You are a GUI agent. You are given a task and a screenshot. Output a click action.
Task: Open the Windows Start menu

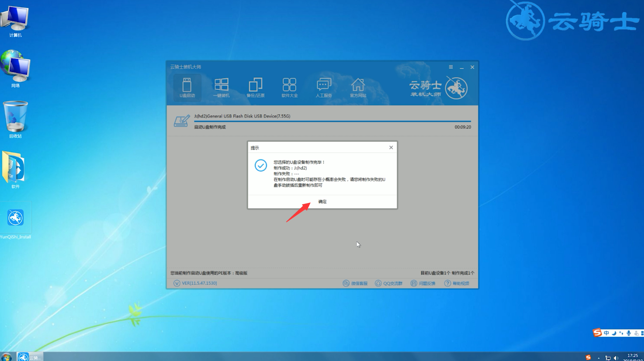(x=7, y=358)
